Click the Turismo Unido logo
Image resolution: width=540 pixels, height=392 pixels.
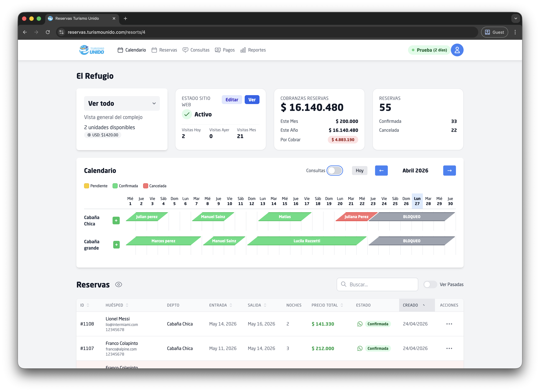click(92, 50)
